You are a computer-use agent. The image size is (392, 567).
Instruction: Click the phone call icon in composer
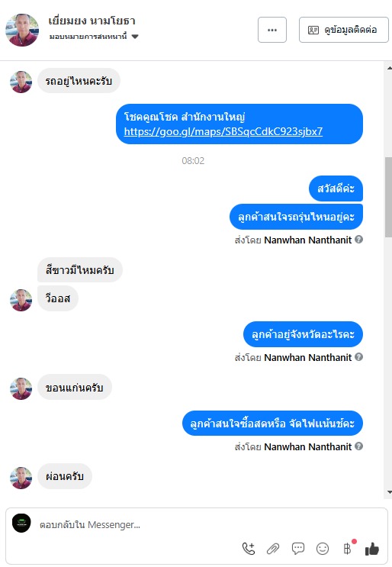pos(249,549)
